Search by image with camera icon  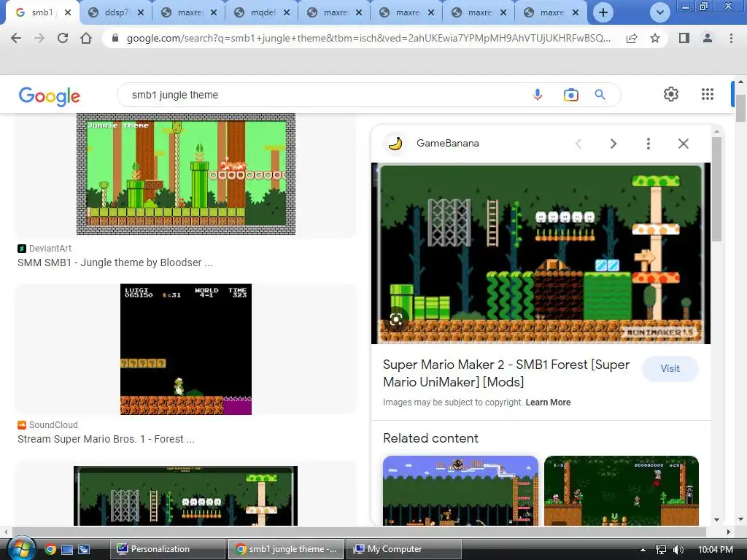click(570, 95)
